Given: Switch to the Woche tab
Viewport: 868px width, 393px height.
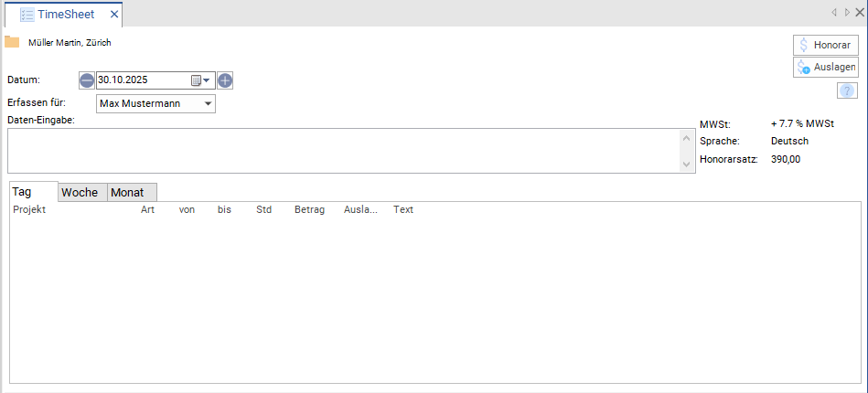Looking at the screenshot, I should click(x=82, y=193).
